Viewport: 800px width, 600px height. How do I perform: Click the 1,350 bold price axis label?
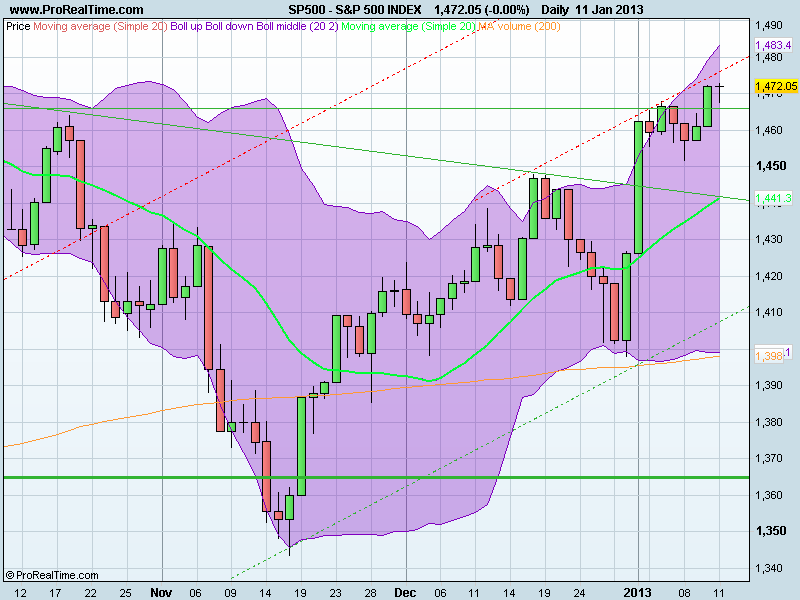click(x=771, y=531)
